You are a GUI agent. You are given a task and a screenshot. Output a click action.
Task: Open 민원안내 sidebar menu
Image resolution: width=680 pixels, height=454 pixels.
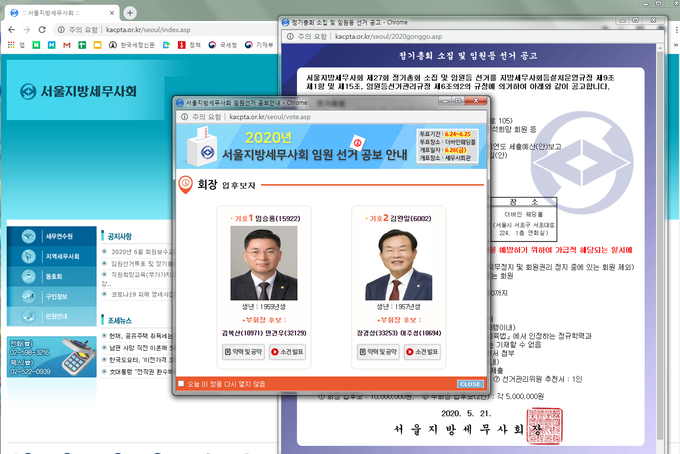52,316
